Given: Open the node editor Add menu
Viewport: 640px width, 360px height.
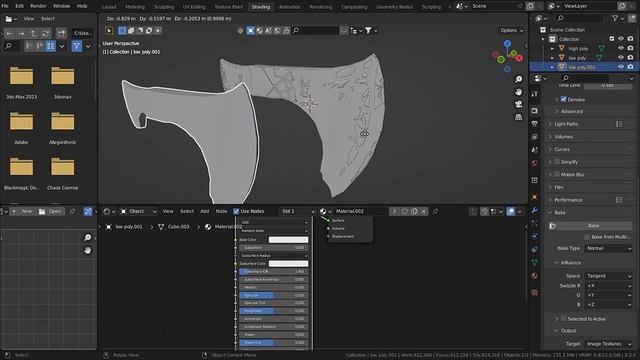Looking at the screenshot, I should click(204, 211).
